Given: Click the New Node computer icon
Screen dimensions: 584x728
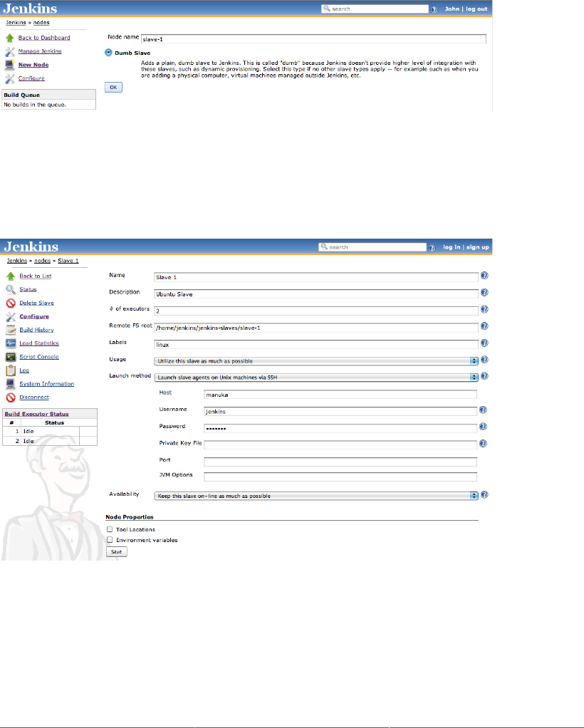Looking at the screenshot, I should pos(10,65).
